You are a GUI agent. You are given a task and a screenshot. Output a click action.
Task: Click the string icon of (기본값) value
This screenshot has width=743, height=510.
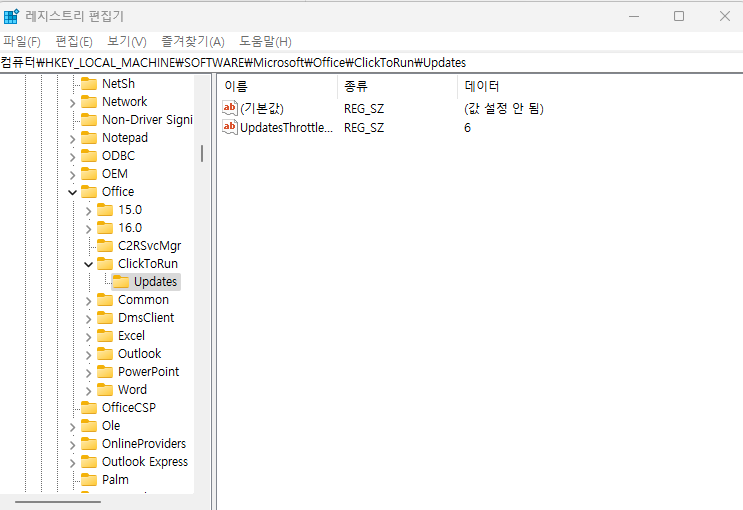pyautogui.click(x=230, y=108)
